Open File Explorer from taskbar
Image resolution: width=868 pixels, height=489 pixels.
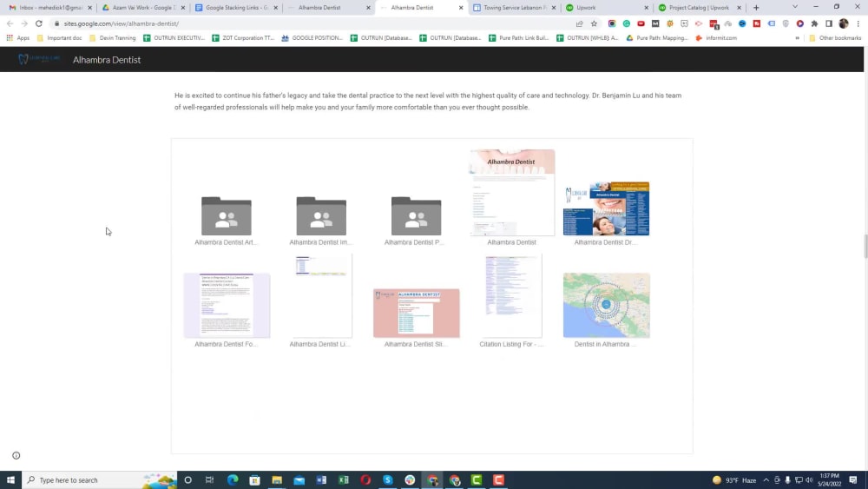coord(277,479)
